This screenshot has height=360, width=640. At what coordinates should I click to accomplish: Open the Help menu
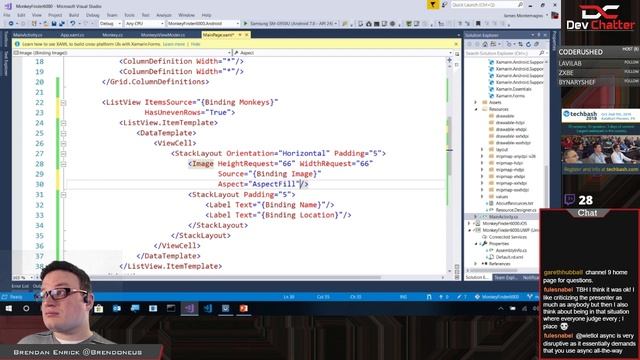tap(206, 15)
